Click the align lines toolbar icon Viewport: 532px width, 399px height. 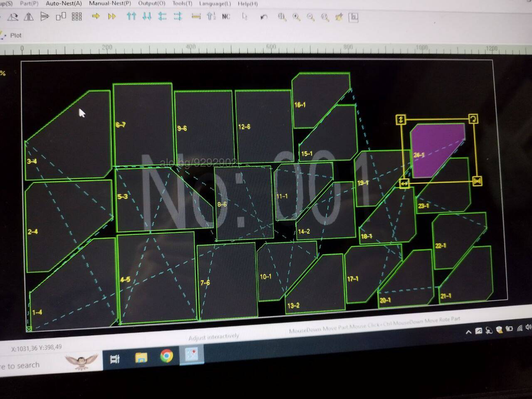[x=44, y=17]
